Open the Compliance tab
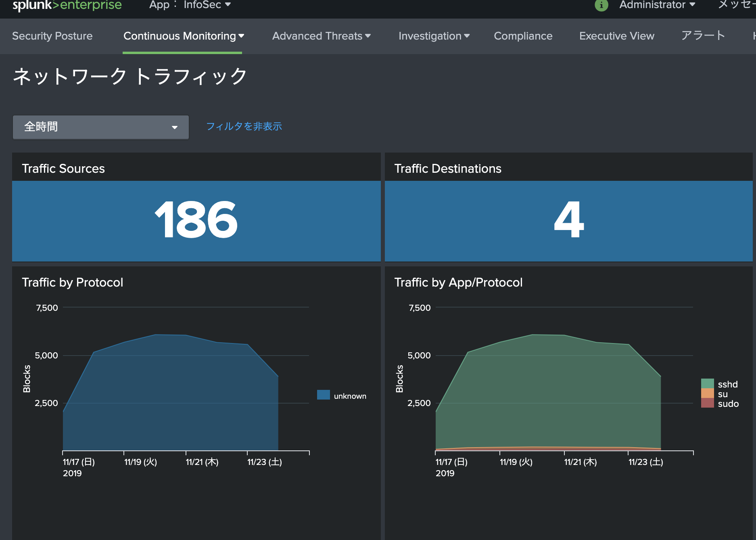This screenshot has width=756, height=540. (523, 36)
